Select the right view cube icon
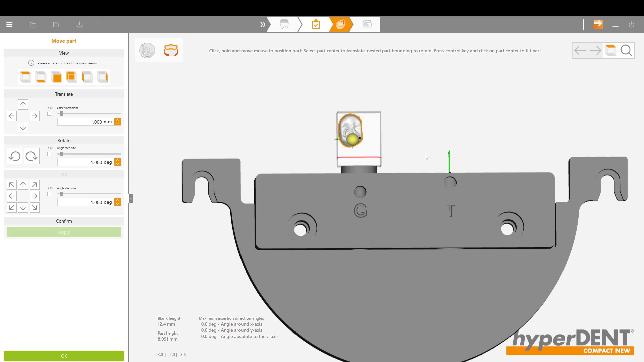644x362 pixels. tap(102, 77)
